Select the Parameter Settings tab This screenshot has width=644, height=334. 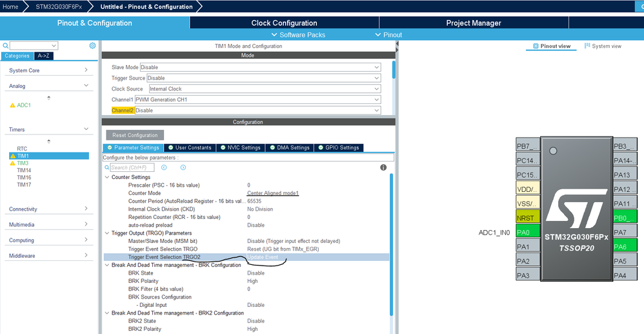pyautogui.click(x=133, y=148)
